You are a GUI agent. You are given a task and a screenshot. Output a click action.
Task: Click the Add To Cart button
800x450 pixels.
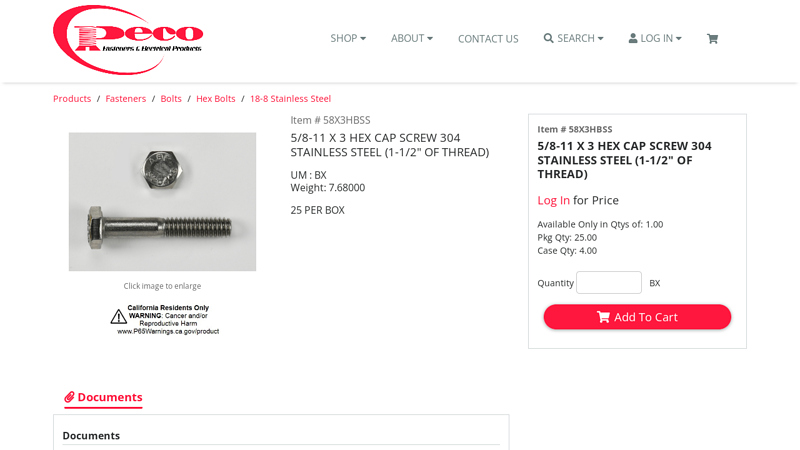click(637, 317)
